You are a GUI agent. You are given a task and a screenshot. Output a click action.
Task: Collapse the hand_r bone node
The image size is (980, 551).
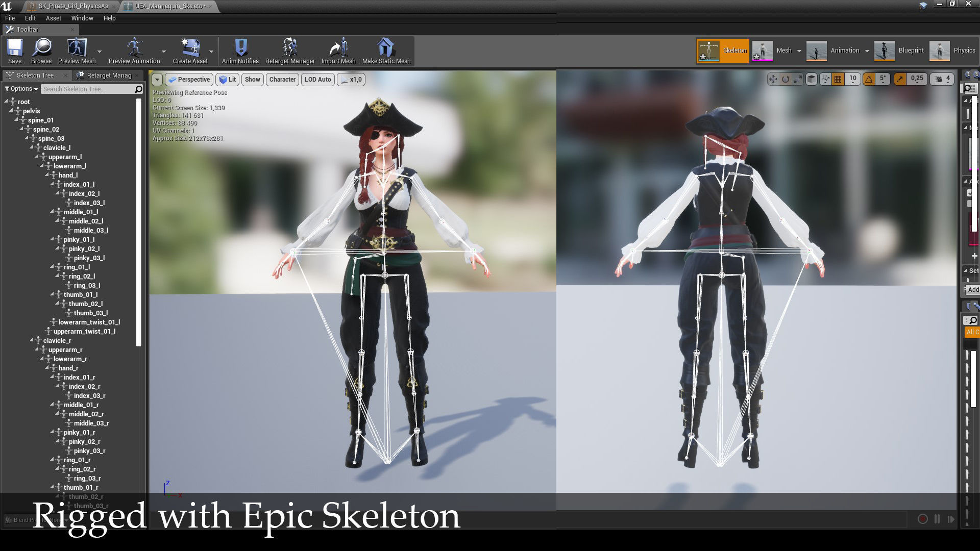point(46,368)
